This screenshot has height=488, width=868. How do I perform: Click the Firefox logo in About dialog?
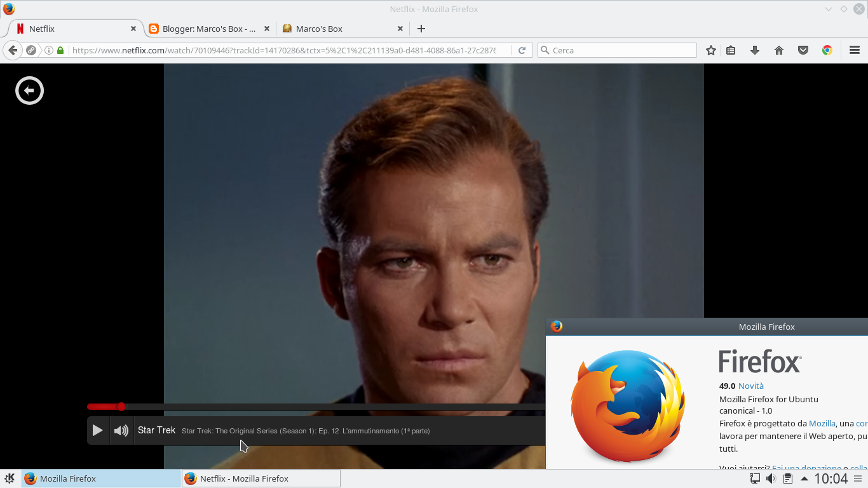[x=628, y=406]
